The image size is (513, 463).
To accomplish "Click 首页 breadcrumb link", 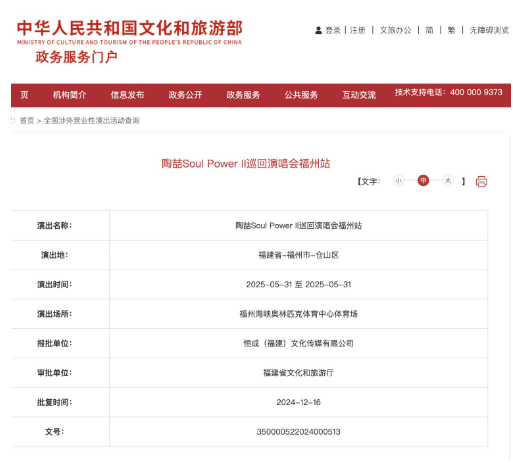I will tap(27, 121).
